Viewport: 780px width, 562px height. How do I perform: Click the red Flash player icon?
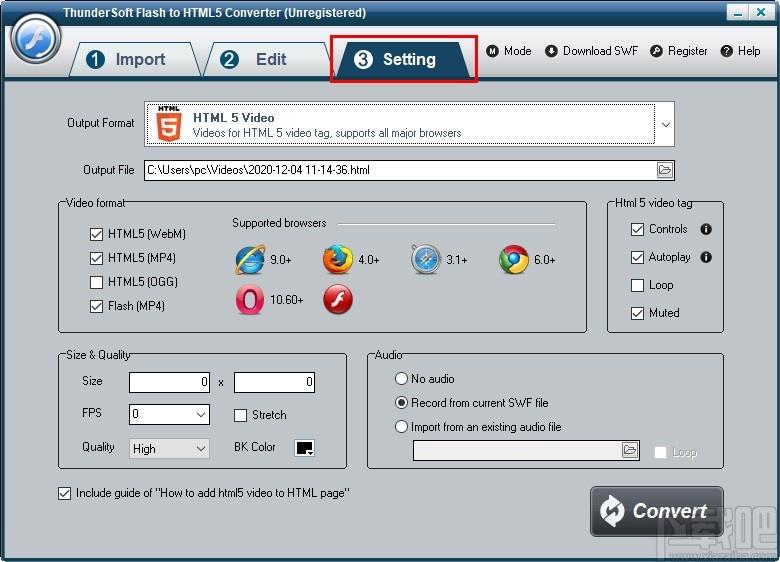(x=338, y=300)
